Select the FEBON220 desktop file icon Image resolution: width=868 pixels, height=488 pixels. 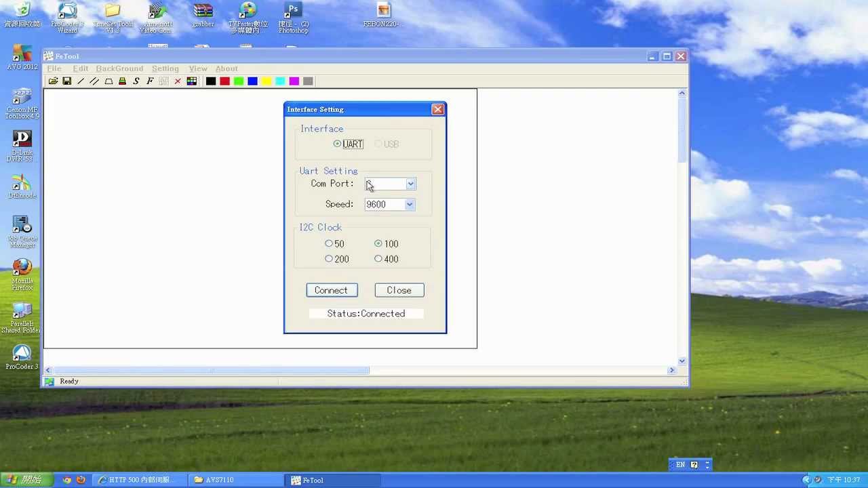click(384, 15)
